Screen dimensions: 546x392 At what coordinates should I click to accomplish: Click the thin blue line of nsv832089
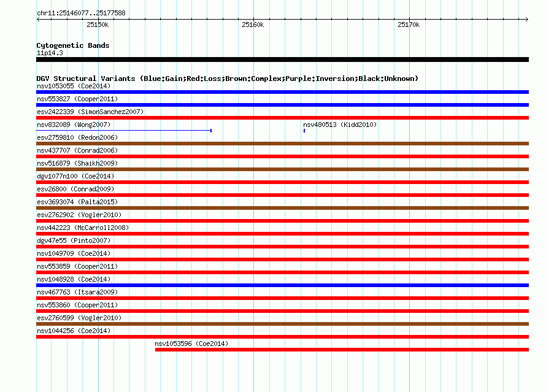(124, 131)
